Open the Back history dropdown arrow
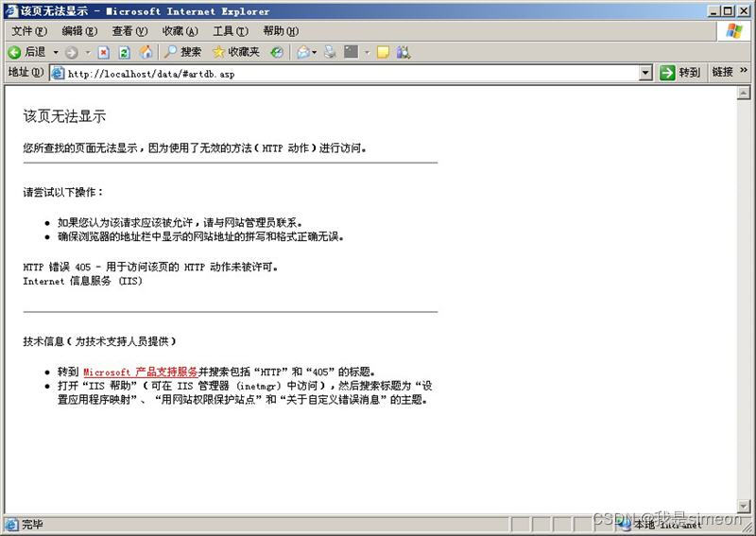 56,52
